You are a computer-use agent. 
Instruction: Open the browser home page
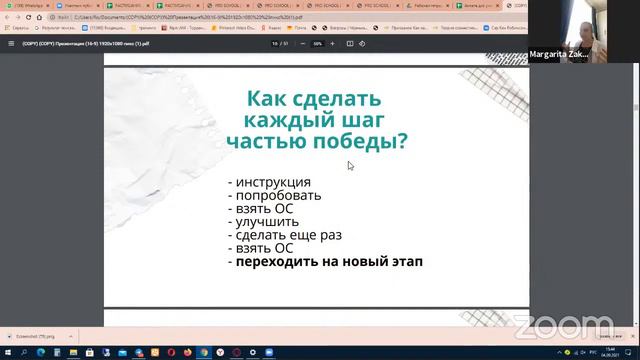pyautogui.click(x=39, y=18)
